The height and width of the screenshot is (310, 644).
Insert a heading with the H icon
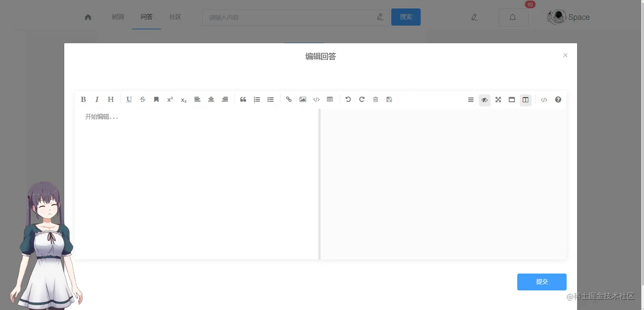[x=111, y=100]
